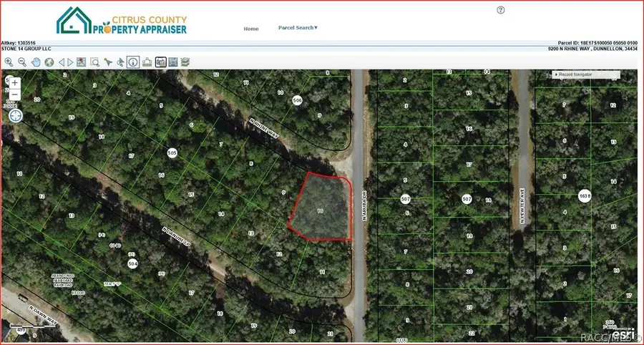Screen dimensions: 644x345
Task: Activate the pan hand tool
Action: click(36, 62)
